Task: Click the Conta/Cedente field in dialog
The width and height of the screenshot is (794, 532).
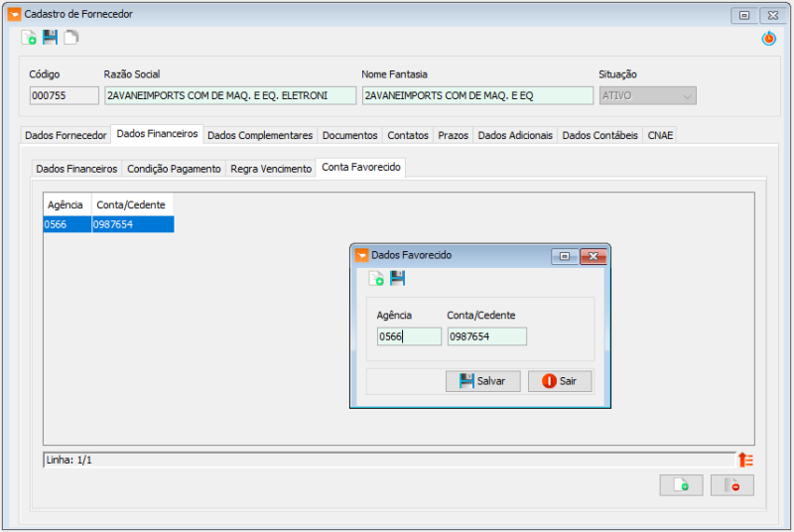Action: click(487, 336)
